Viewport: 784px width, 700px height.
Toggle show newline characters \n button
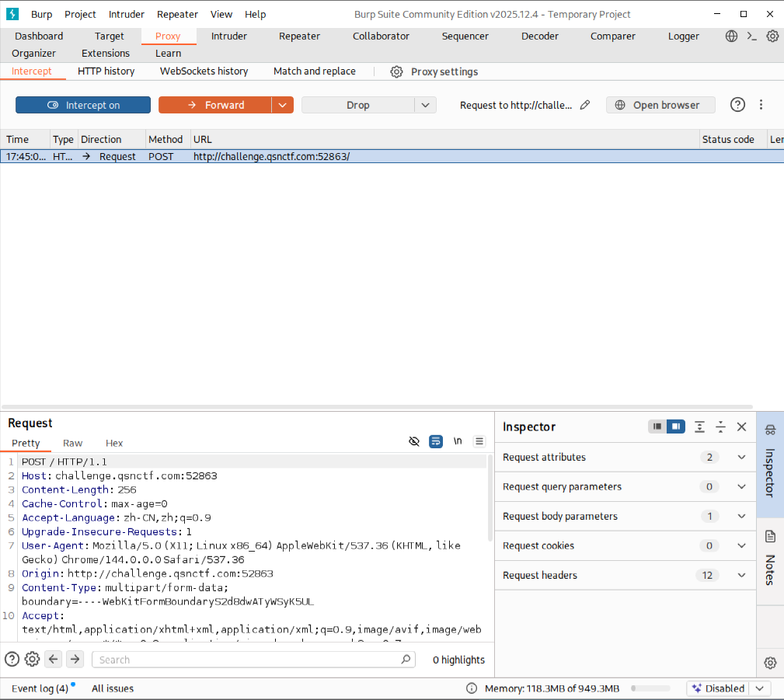[458, 441]
